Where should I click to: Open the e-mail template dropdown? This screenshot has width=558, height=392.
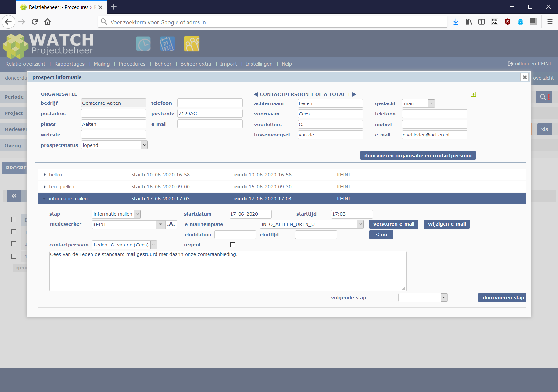(x=312, y=224)
